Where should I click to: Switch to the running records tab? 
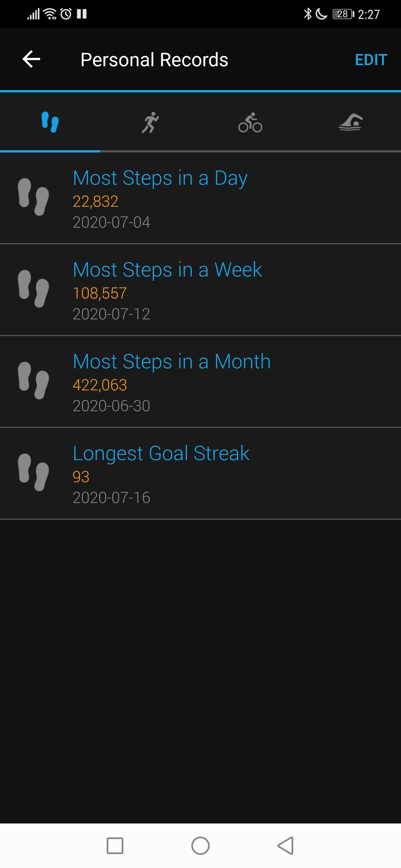tap(150, 122)
